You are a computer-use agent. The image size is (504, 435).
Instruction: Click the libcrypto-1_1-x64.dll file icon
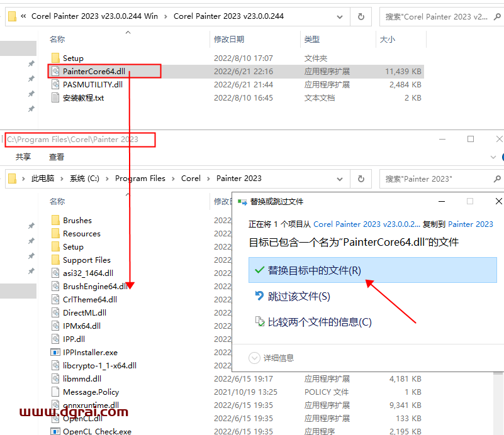(x=55, y=365)
